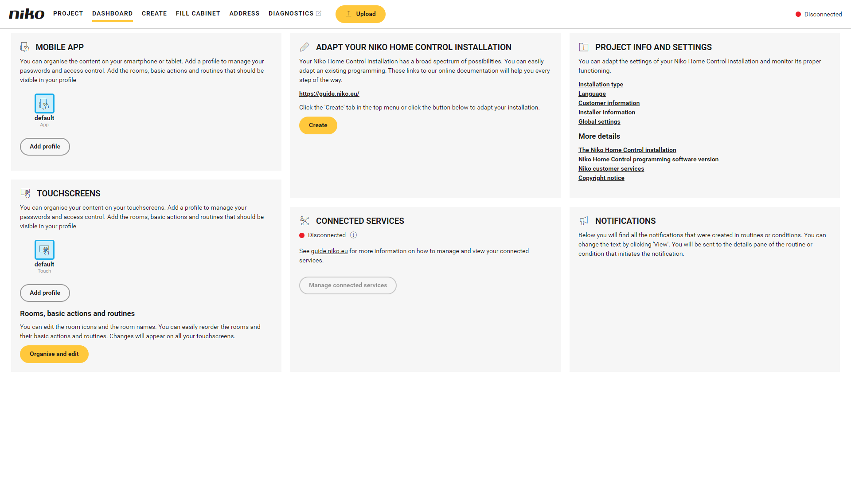Click the Project Info section icon
The height and width of the screenshot is (504, 851).
[584, 47]
